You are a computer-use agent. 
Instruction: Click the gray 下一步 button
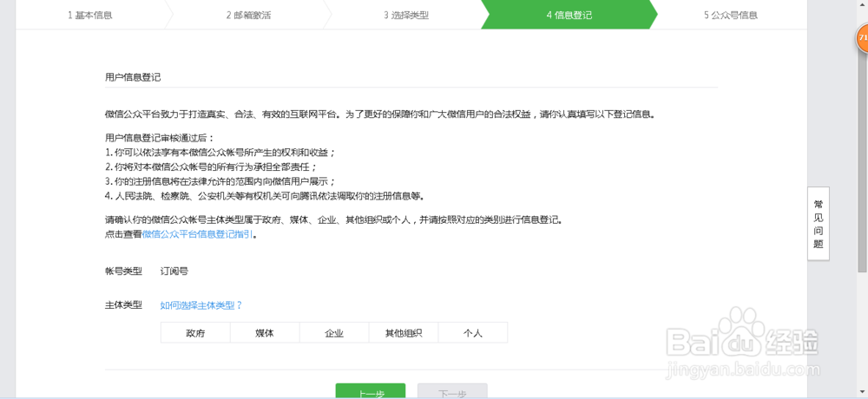[x=452, y=391]
